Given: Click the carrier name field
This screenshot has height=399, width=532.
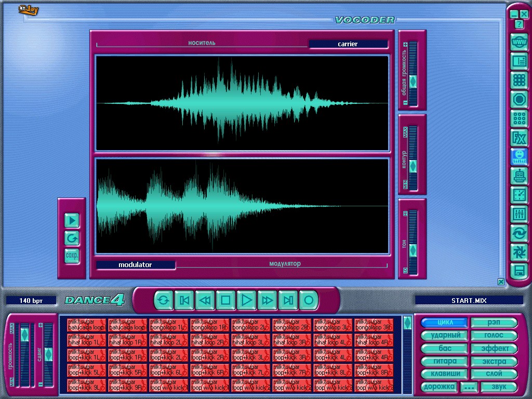Looking at the screenshot, I should [x=348, y=44].
